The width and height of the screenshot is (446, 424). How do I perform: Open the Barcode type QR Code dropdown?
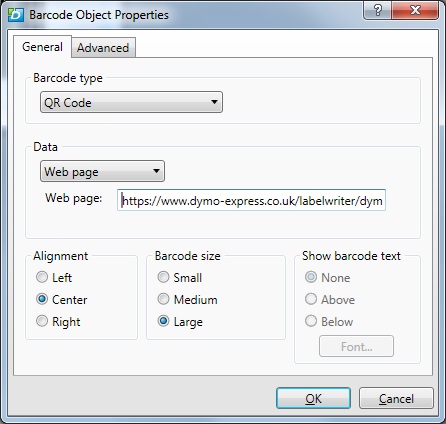click(131, 102)
